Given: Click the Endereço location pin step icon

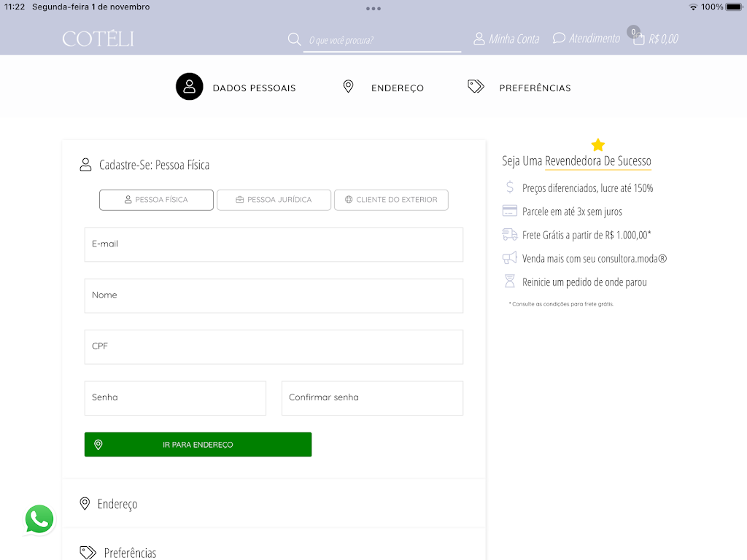Looking at the screenshot, I should tap(348, 87).
